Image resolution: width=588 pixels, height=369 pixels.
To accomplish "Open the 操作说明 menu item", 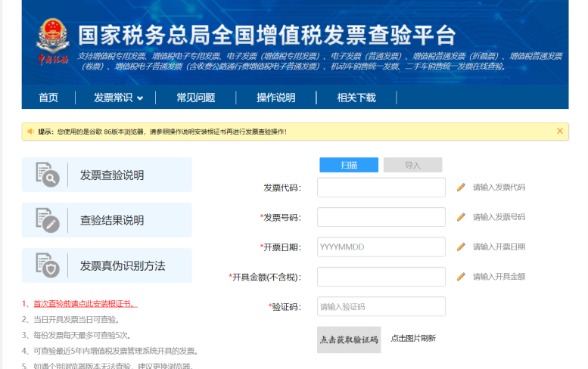I will point(276,98).
